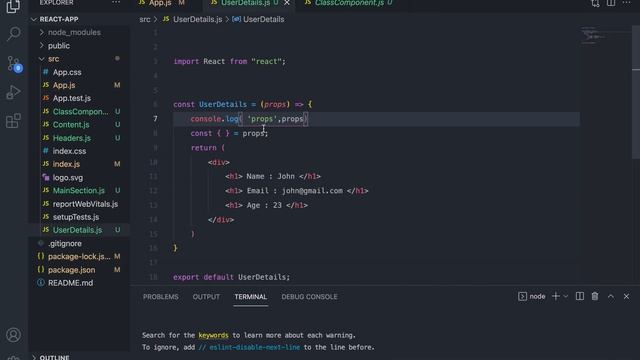Open setupTests.js file
Screen dimensions: 640x360
click(76, 217)
